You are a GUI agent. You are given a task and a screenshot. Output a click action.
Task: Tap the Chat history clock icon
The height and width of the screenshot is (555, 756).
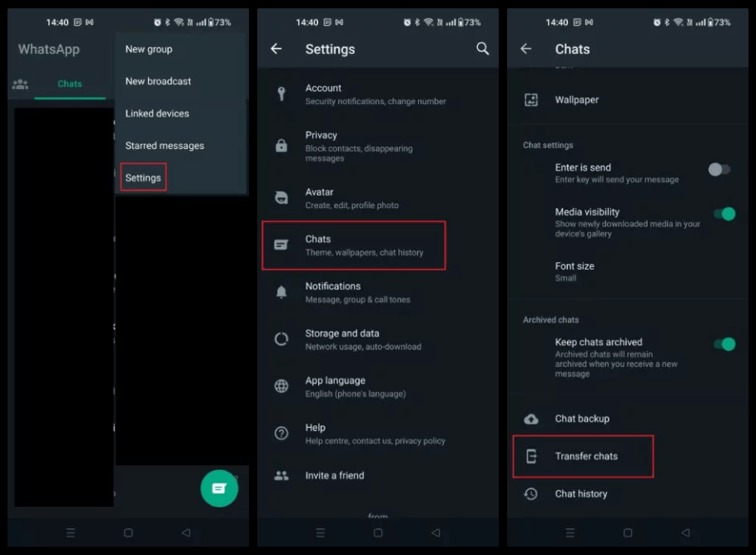click(530, 493)
